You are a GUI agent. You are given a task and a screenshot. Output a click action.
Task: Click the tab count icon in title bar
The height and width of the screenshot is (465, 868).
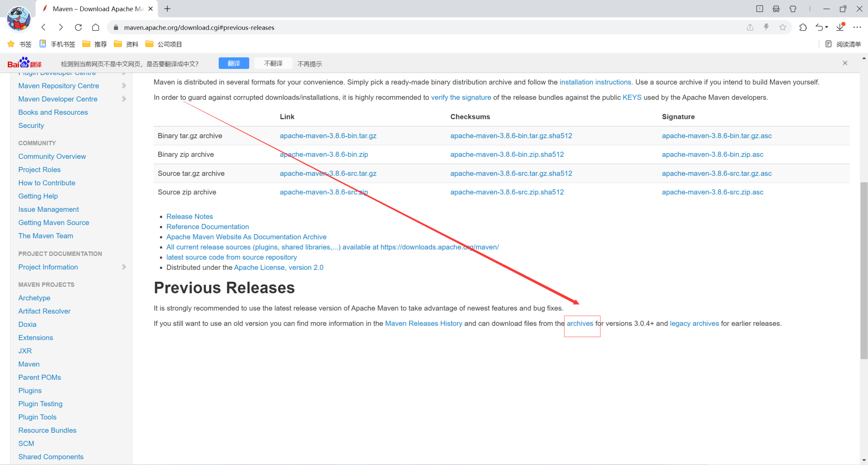[x=759, y=9]
